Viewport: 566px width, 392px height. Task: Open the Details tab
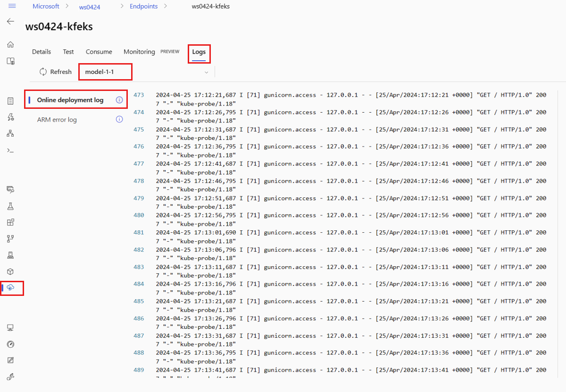coord(42,52)
